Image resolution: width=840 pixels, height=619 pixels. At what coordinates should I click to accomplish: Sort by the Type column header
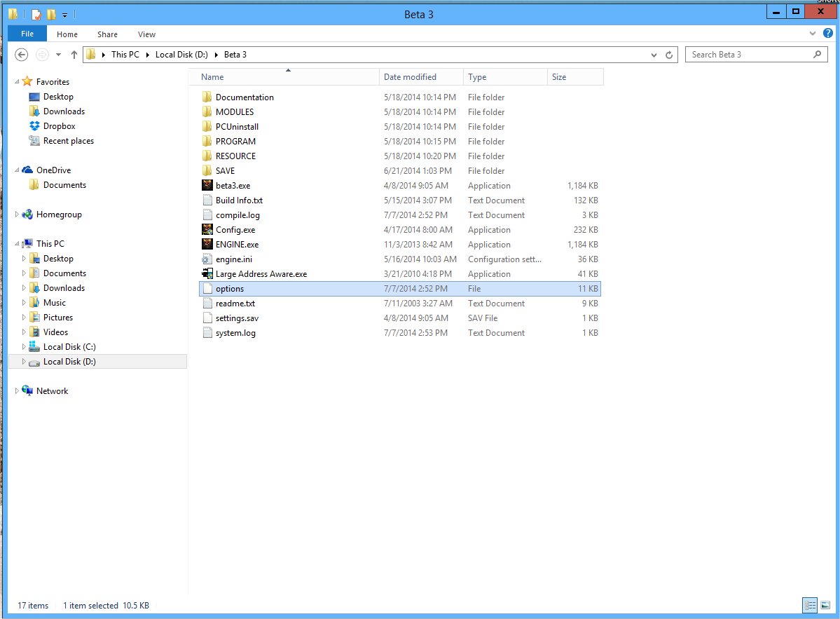coord(505,76)
